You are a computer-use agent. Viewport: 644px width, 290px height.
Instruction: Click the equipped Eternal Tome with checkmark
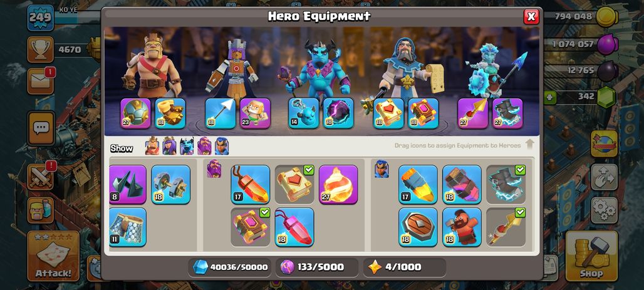pos(294,184)
